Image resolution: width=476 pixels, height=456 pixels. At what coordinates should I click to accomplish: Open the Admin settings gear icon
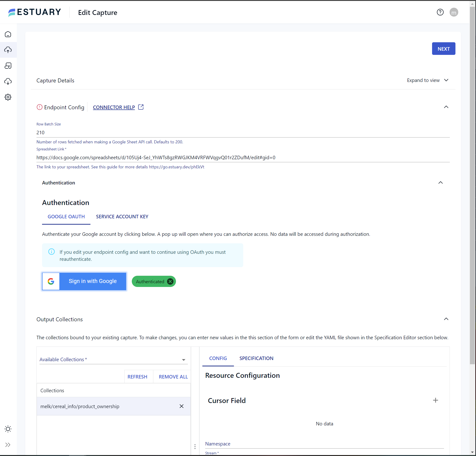pyautogui.click(x=8, y=97)
